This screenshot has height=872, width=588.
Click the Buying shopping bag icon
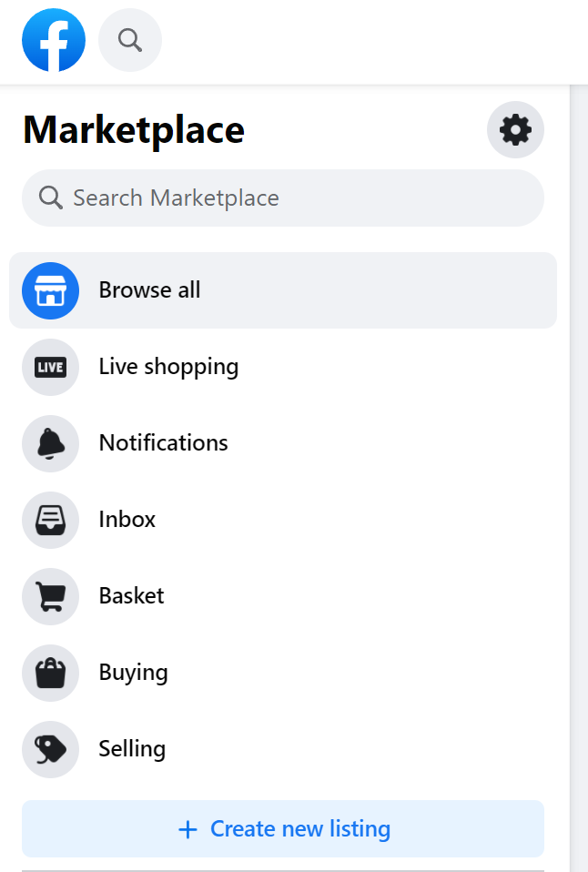(x=51, y=673)
